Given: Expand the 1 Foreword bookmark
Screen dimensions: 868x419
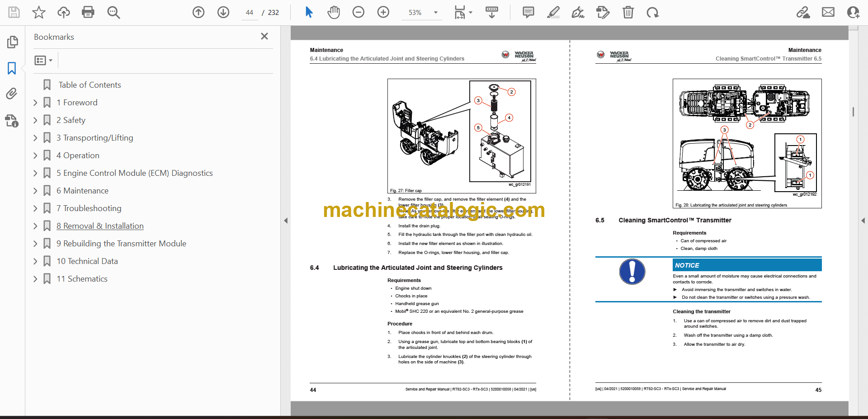Looking at the screenshot, I should (35, 103).
